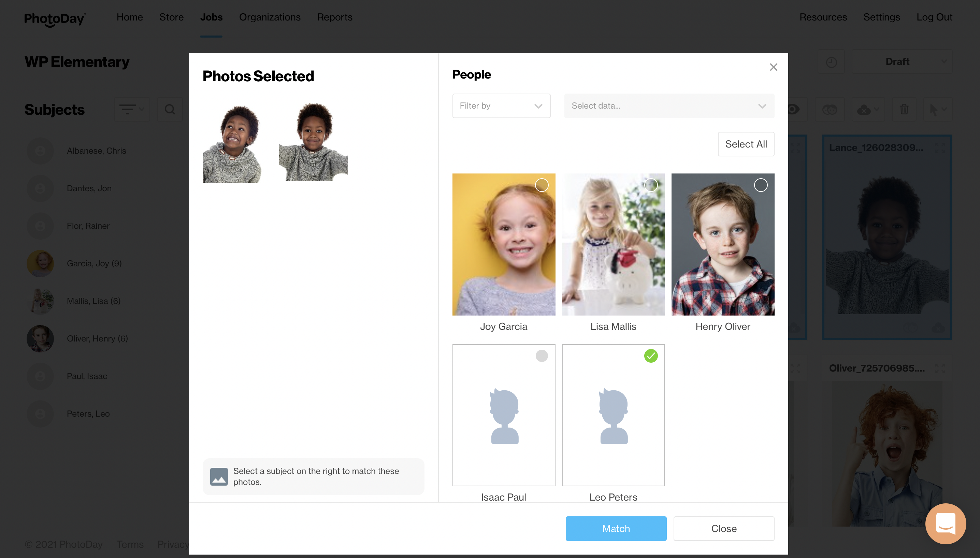Click the Close button

coord(723,529)
